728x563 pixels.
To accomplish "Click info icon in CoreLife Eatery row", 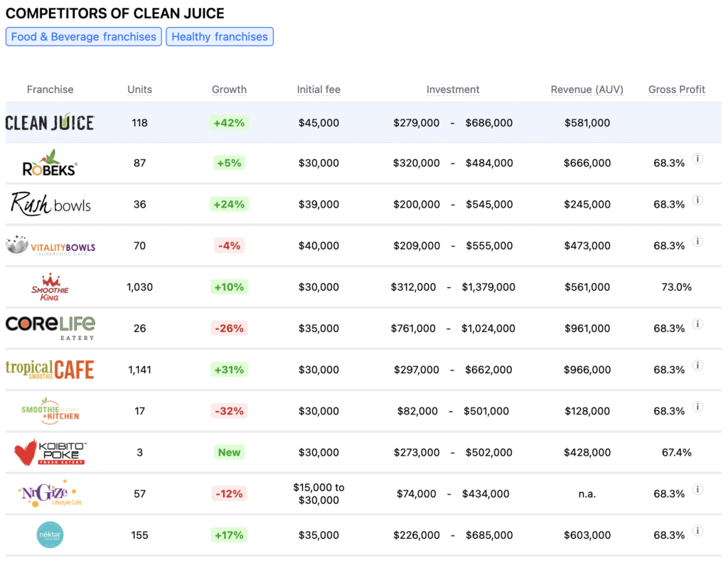I will (697, 324).
